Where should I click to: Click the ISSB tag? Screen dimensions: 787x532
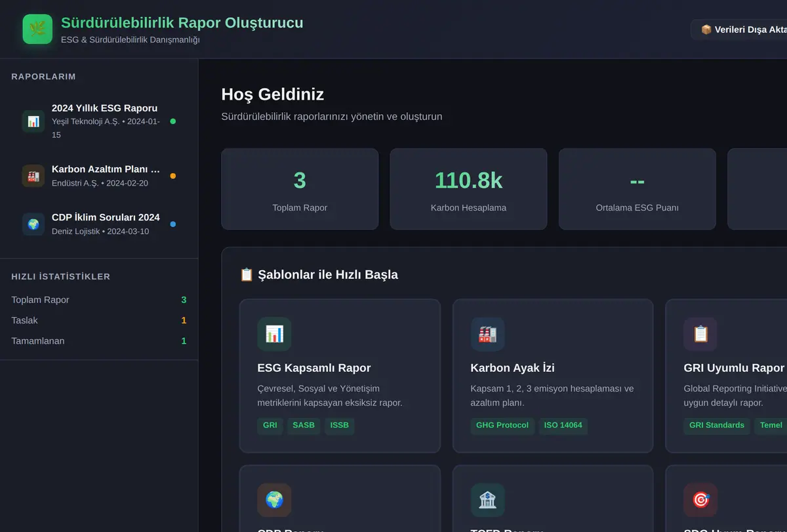(x=340, y=425)
